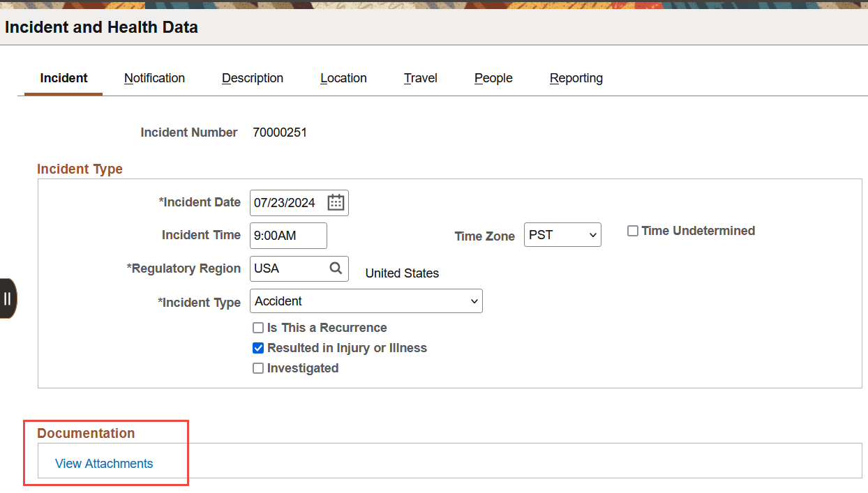Open the Time Zone dropdown
The image size is (868, 493).
(x=562, y=235)
